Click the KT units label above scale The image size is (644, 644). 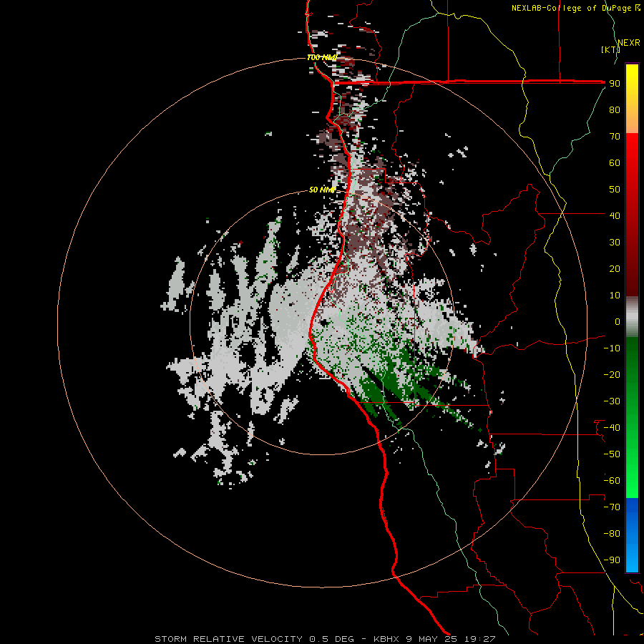click(x=611, y=50)
